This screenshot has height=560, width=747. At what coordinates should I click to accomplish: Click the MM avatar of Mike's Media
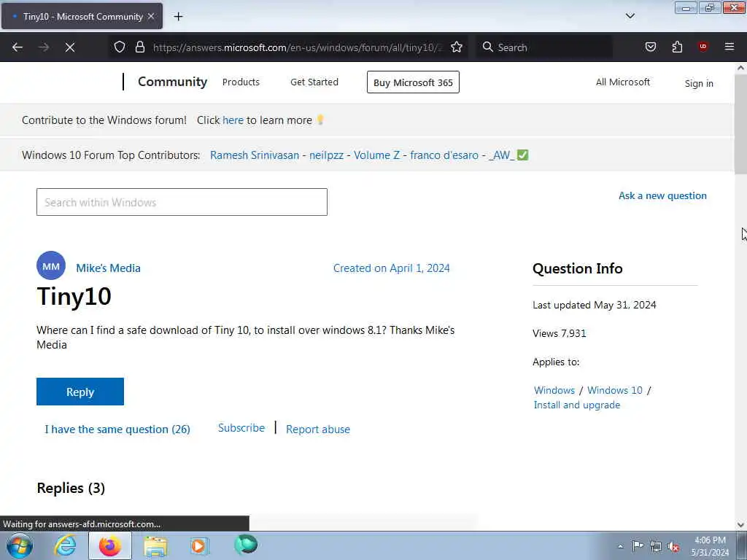(51, 265)
